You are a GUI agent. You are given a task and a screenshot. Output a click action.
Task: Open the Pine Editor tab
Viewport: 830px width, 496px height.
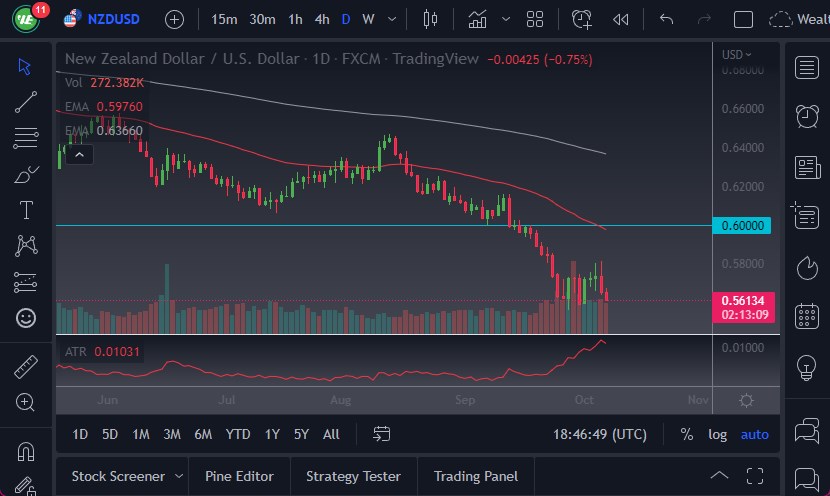[240, 476]
